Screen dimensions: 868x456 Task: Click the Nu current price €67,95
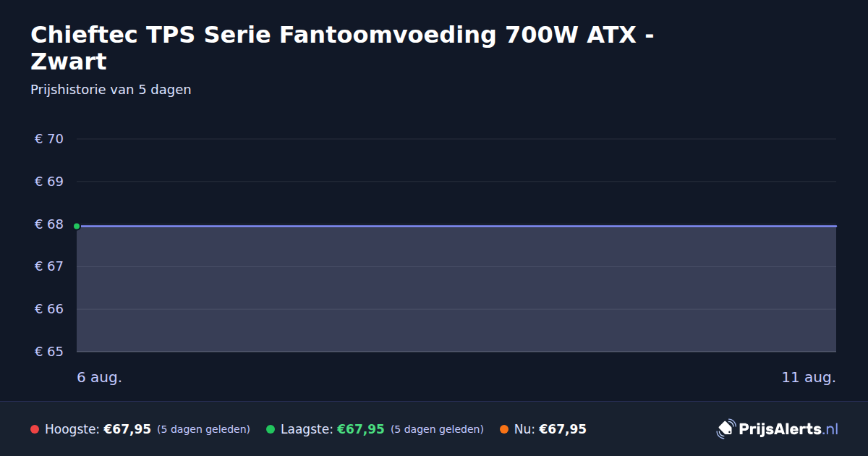click(x=563, y=429)
